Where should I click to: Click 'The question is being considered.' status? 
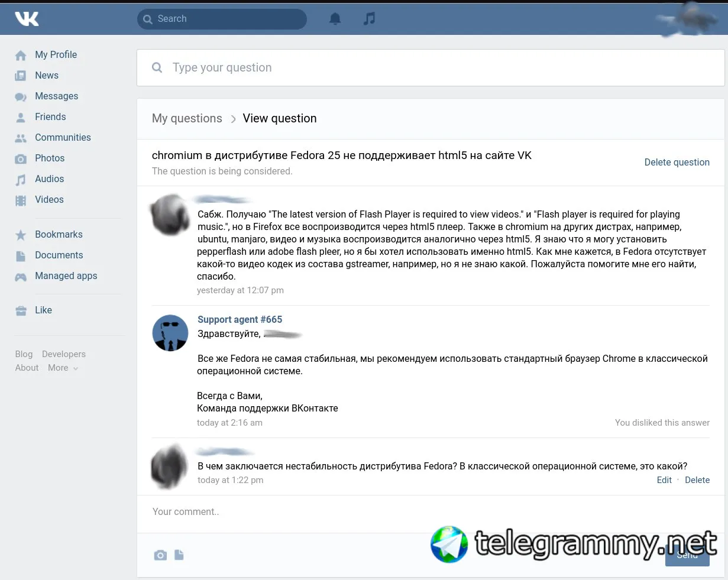pos(222,171)
